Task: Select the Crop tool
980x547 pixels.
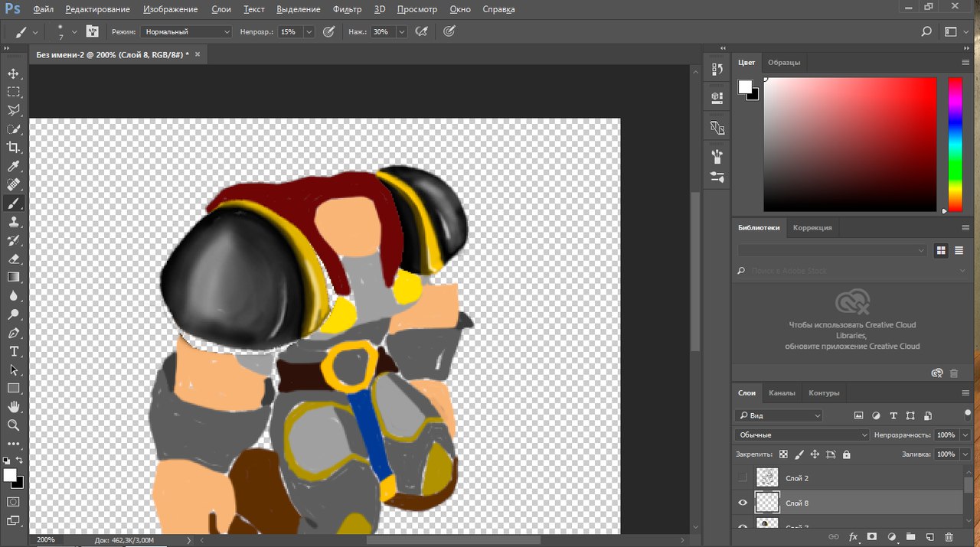Action: click(x=13, y=148)
